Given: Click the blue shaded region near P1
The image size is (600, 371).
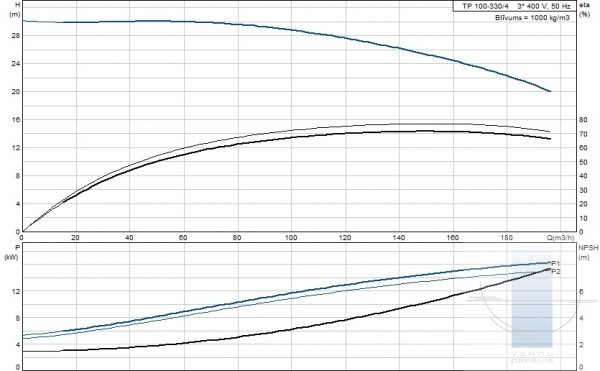Looking at the screenshot, I should (x=532, y=299).
